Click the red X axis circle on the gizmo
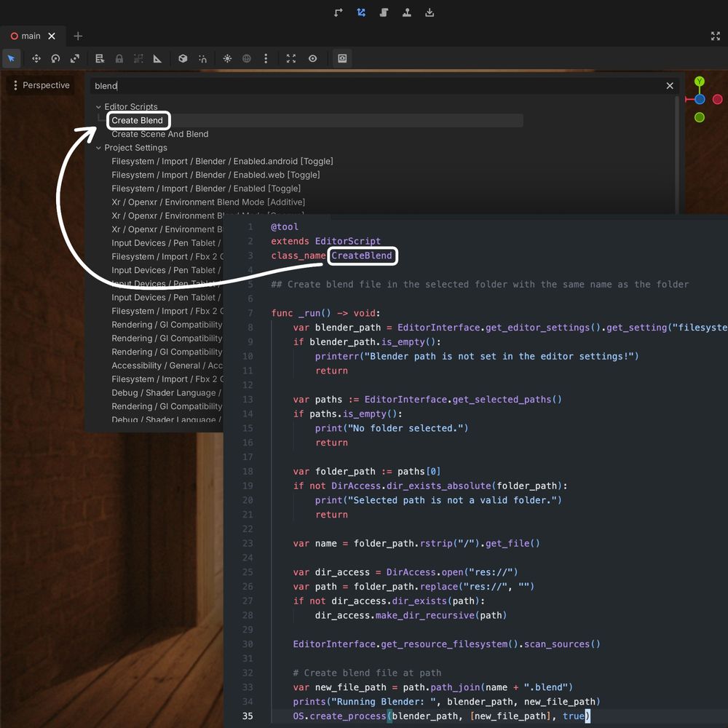728x728 pixels. (717, 99)
